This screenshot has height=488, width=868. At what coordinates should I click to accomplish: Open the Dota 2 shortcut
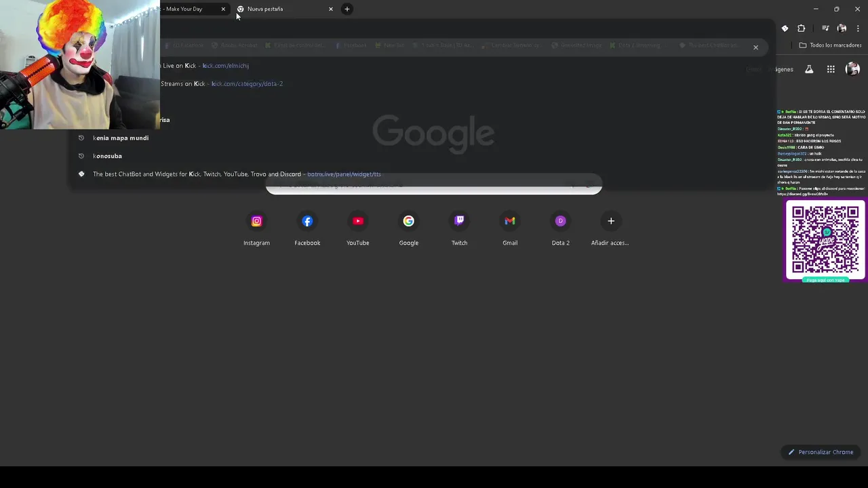tap(561, 229)
